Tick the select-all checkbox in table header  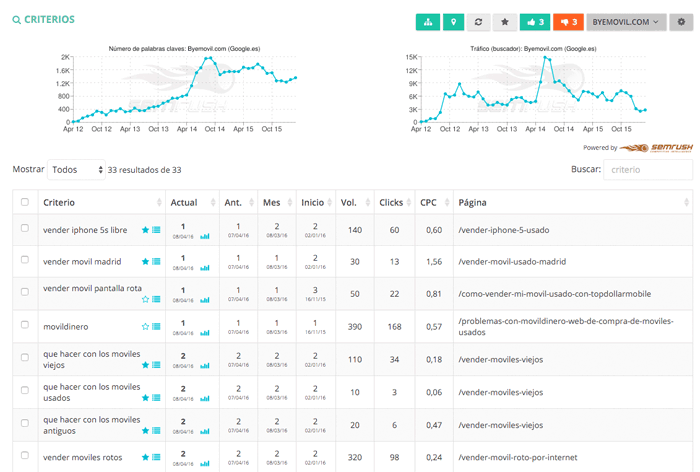[25, 202]
